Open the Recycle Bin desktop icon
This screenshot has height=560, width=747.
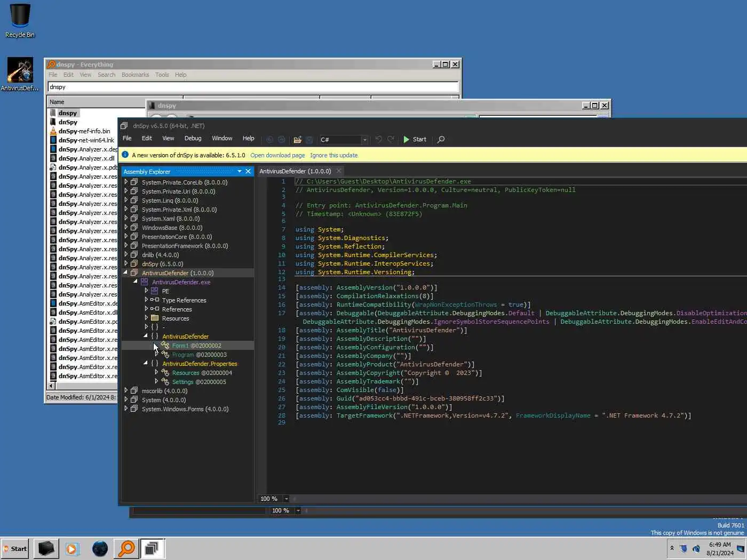20,20
